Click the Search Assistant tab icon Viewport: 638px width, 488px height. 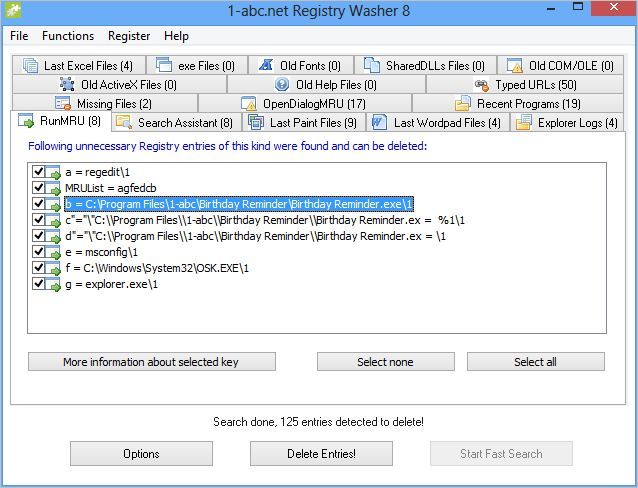pos(124,122)
